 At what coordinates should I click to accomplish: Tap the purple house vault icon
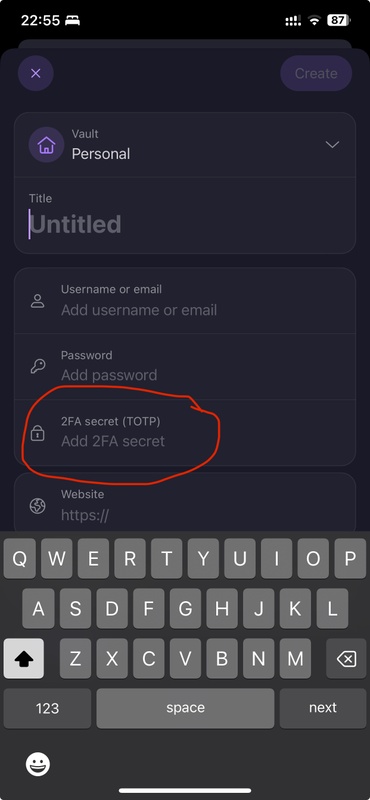[x=46, y=145]
